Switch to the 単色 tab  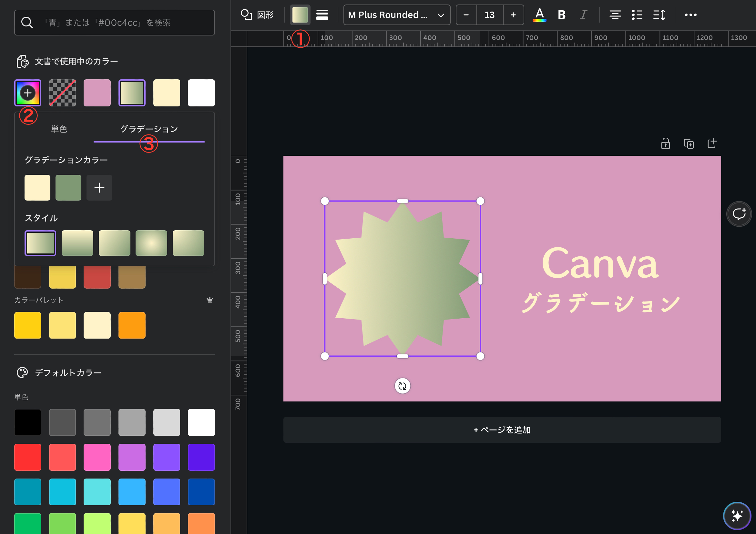(59, 129)
